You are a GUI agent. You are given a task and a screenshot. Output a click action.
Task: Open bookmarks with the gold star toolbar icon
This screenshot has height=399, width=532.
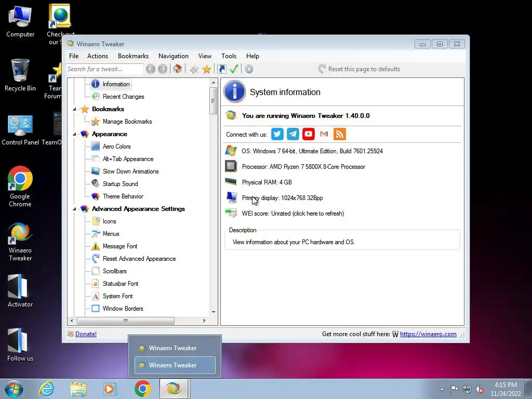tap(207, 69)
